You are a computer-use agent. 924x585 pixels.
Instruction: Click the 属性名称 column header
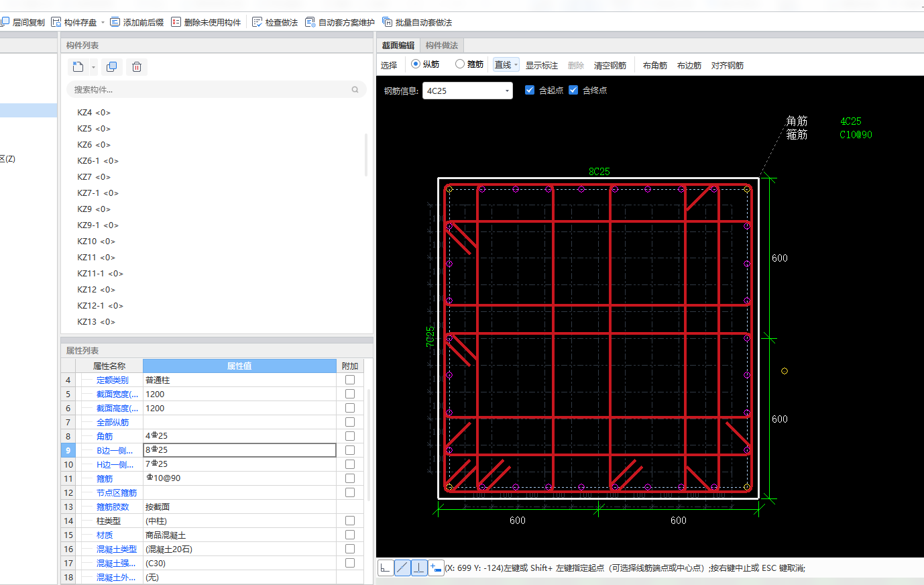[x=109, y=366]
